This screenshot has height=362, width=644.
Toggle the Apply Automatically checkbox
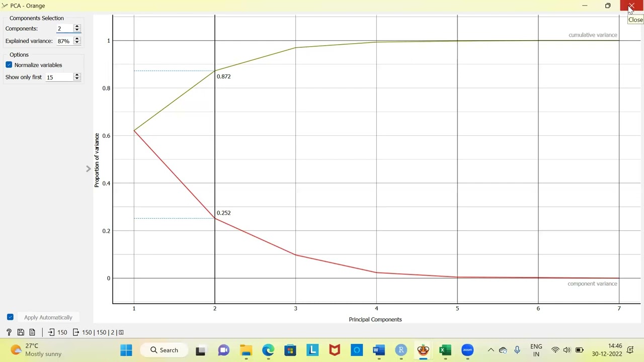10,317
